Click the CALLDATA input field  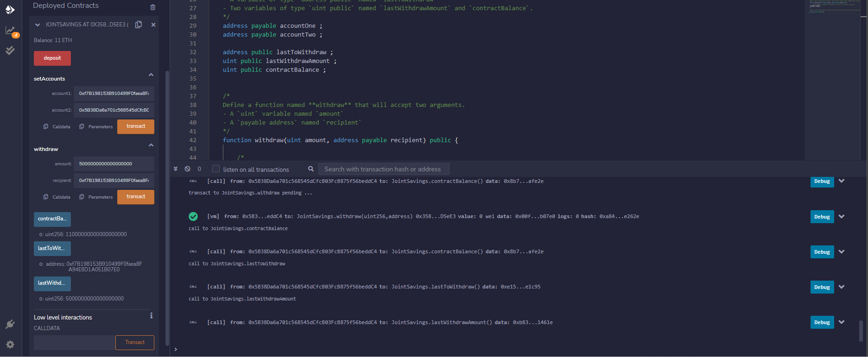[75, 343]
